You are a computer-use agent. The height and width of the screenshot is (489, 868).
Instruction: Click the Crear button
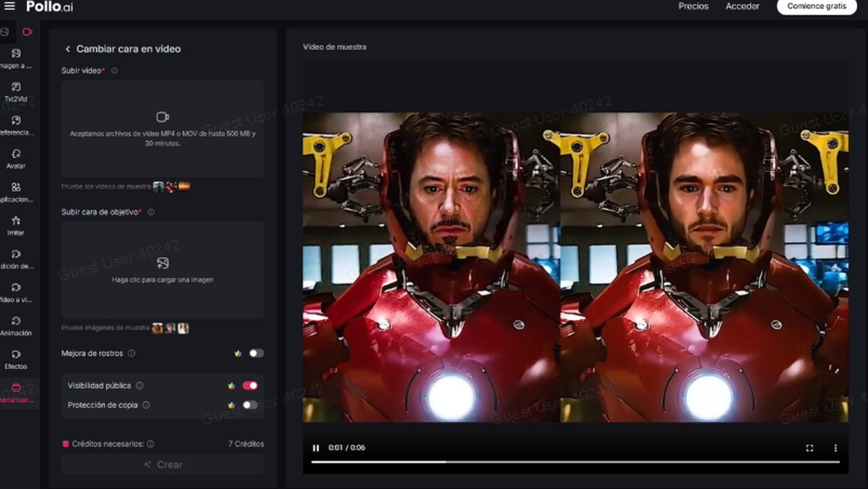click(x=162, y=465)
